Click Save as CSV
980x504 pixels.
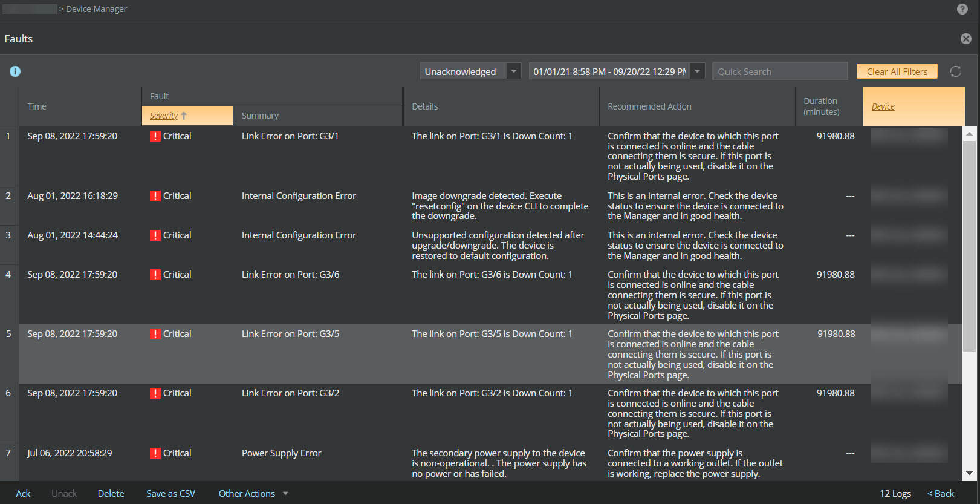[x=171, y=494]
